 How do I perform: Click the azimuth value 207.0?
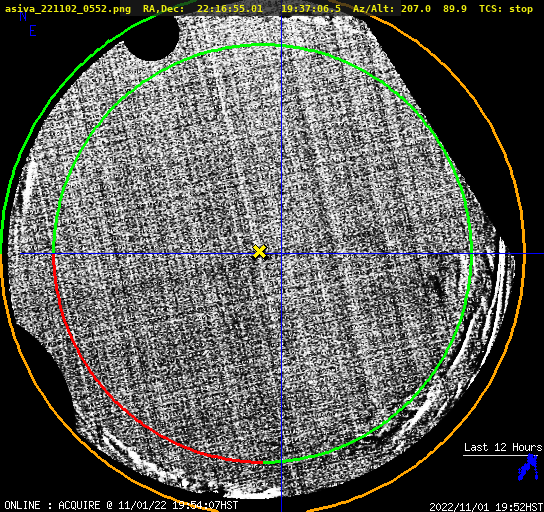tap(416, 8)
